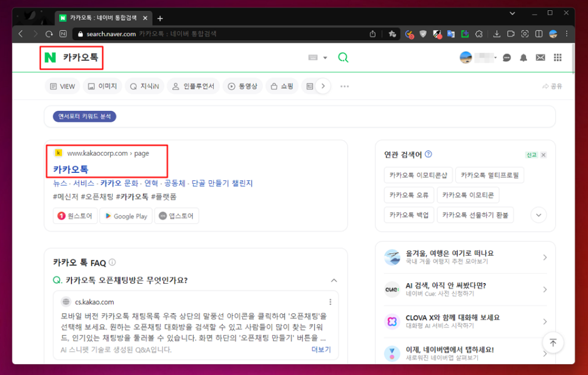Screen dimensions: 588x375
Task: Select the VIEW search tab
Action: pyautogui.click(x=63, y=86)
